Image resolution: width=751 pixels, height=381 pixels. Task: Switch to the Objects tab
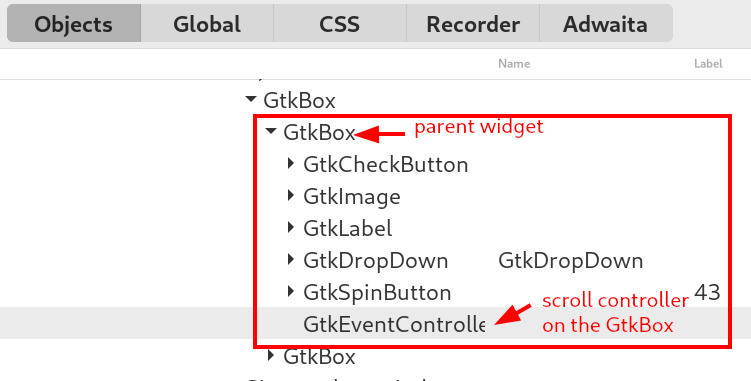click(x=74, y=23)
